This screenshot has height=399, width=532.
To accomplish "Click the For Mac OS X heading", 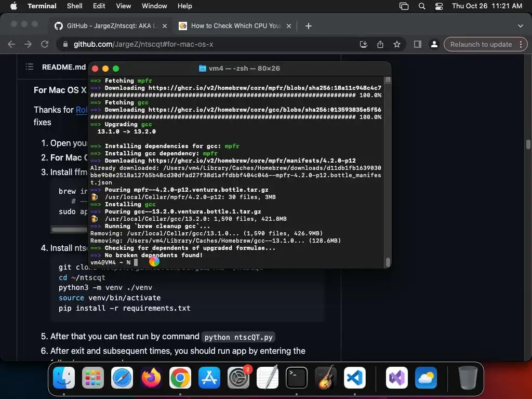I will point(60,90).
